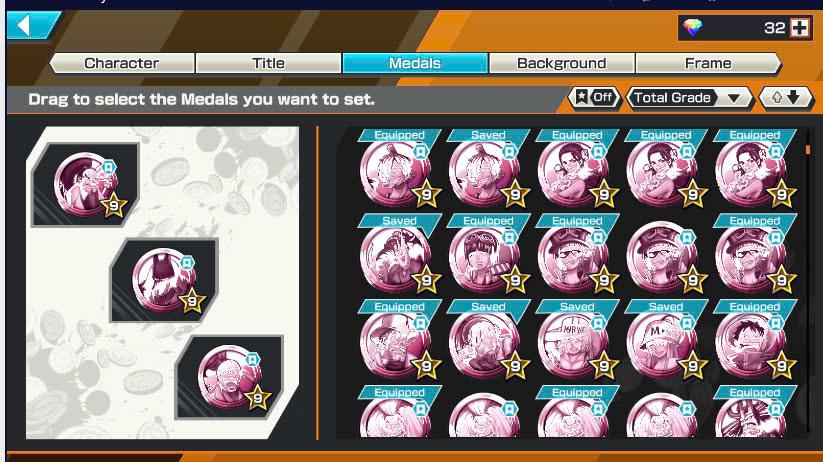
Task: Add gems with the plus icon
Action: 800,28
